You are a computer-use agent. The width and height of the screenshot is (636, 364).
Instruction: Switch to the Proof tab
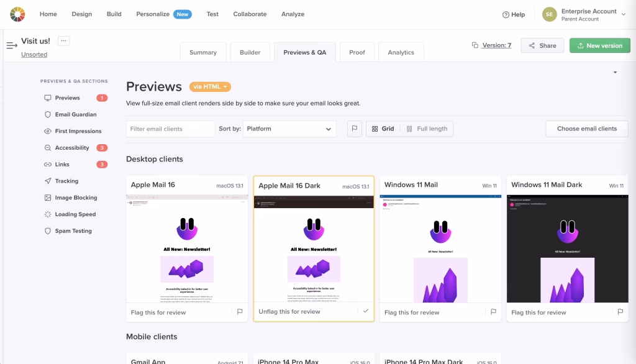coord(357,52)
